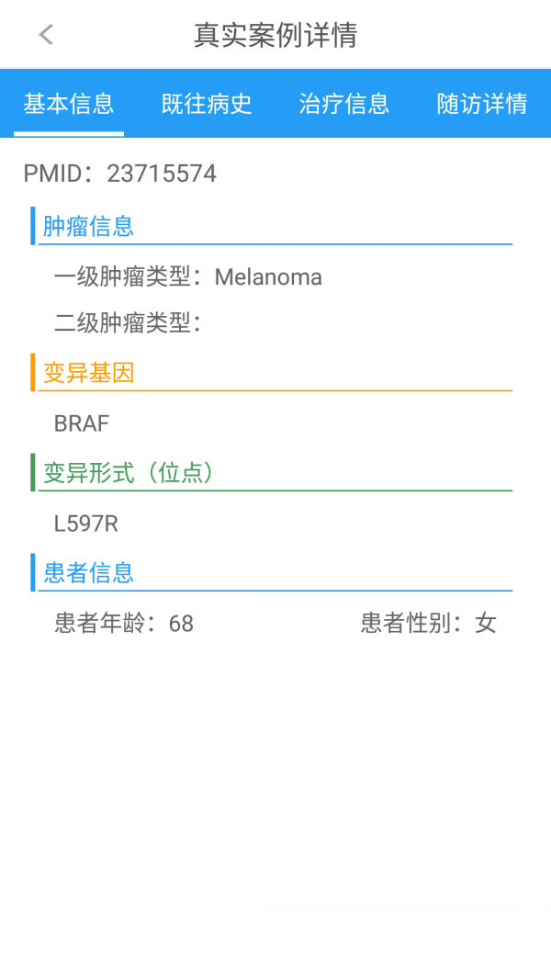
Task: Tap the orange bar beside 变异基因
Action: tap(33, 373)
